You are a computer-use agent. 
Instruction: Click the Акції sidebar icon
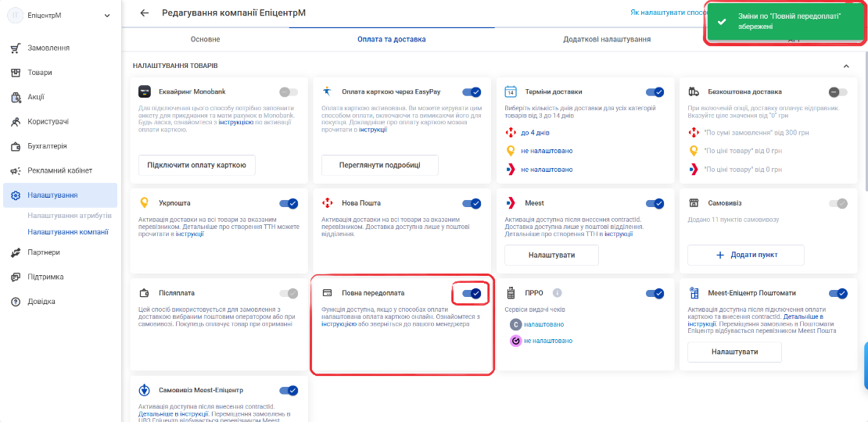coord(16,98)
